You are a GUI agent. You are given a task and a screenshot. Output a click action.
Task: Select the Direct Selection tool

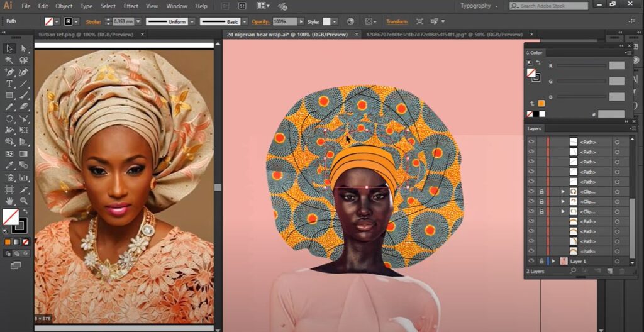tap(24, 48)
